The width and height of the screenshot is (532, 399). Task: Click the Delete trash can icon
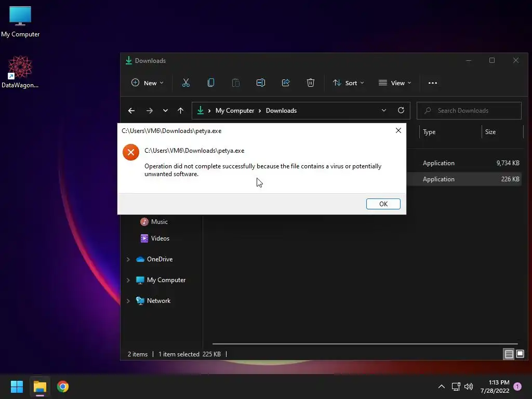[311, 83]
